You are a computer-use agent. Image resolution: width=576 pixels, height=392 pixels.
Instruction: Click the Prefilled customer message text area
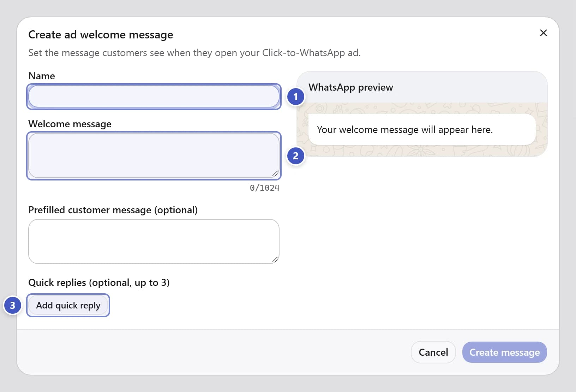(154, 241)
